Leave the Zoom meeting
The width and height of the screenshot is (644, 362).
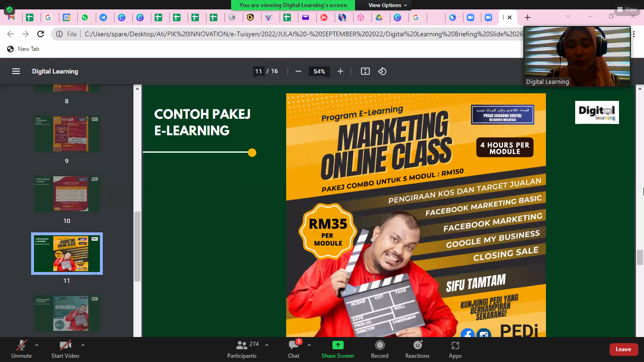pyautogui.click(x=624, y=349)
